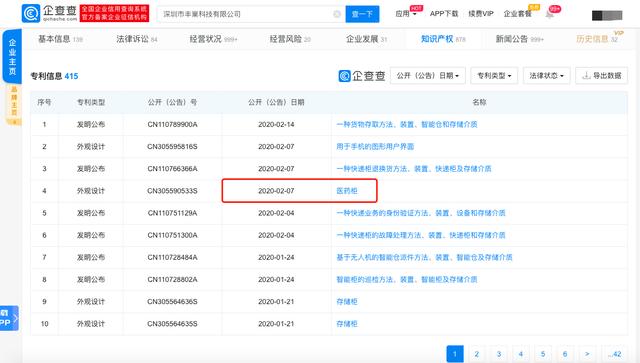
Task: Click the 企业主页 side tab
Action: pyautogui.click(x=12, y=56)
